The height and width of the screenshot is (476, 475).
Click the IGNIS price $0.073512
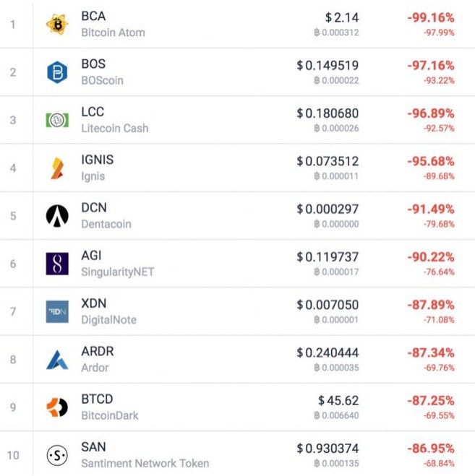pyautogui.click(x=328, y=160)
